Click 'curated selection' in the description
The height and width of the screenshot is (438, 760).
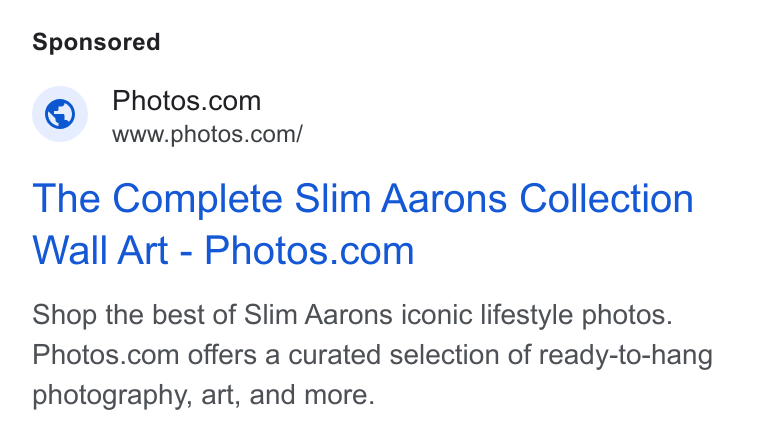point(394,355)
